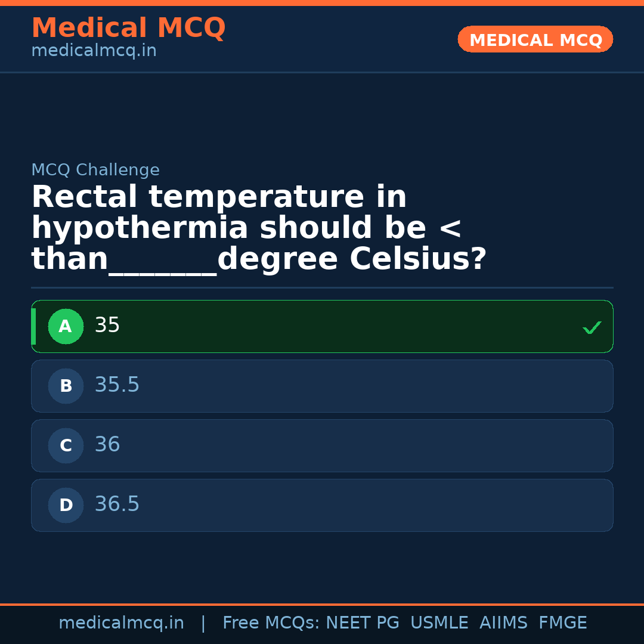Click the FMGE footer text

pos(563,623)
